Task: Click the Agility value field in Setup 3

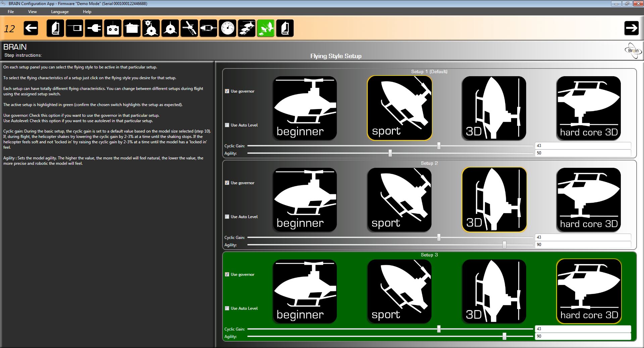Action: click(583, 336)
